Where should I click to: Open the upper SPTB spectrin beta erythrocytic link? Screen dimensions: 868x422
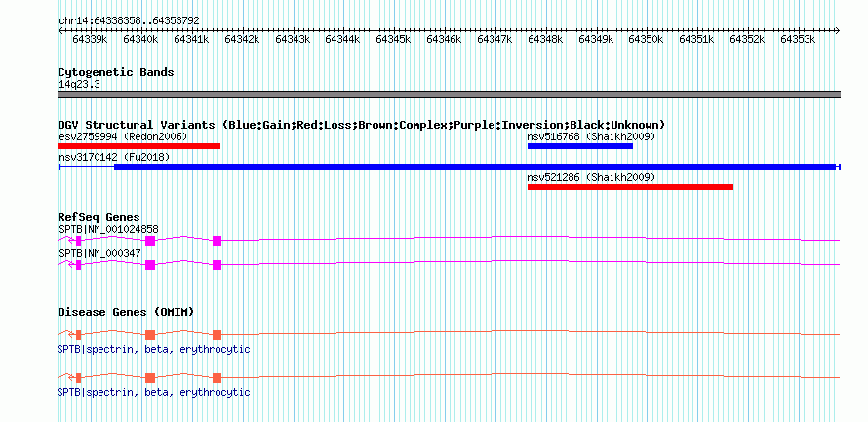(x=153, y=350)
